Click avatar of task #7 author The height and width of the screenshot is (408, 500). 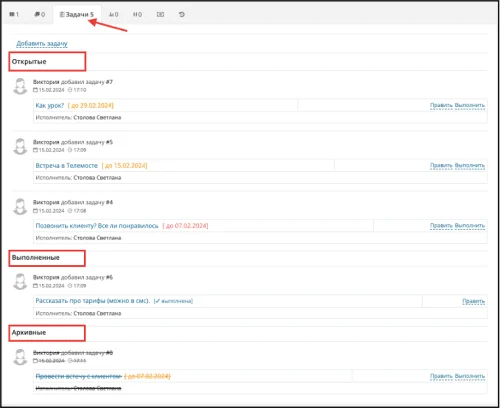point(20,86)
